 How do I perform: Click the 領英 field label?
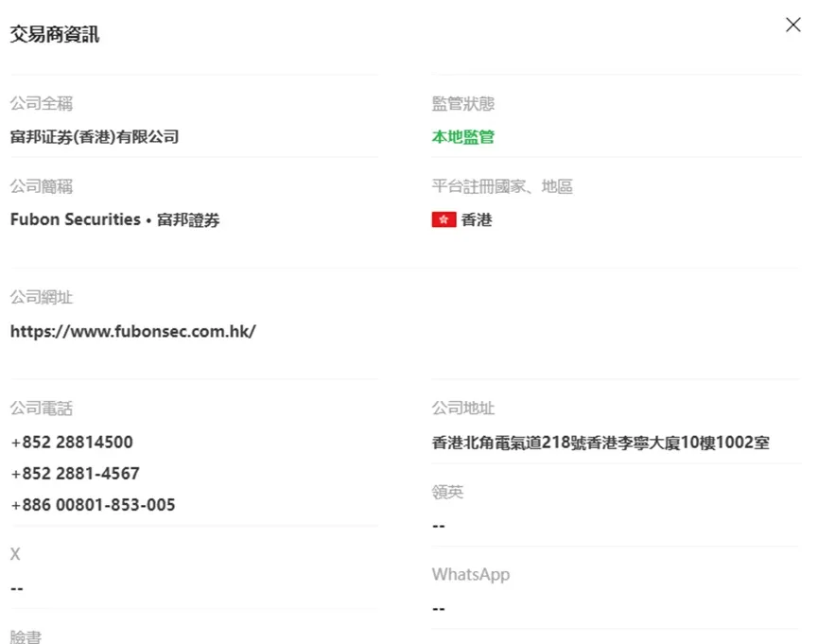[x=447, y=492]
